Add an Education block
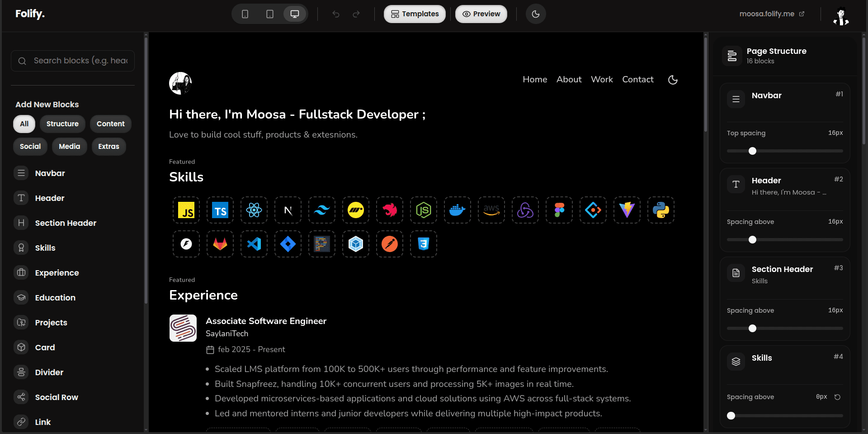 point(72,298)
